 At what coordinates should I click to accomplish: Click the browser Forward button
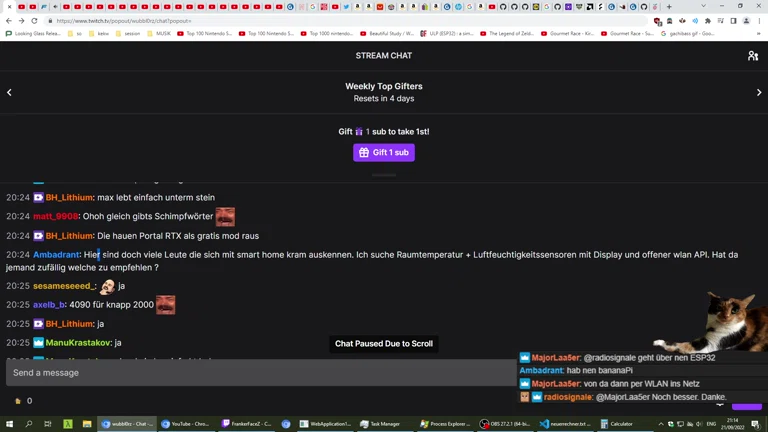click(22, 21)
